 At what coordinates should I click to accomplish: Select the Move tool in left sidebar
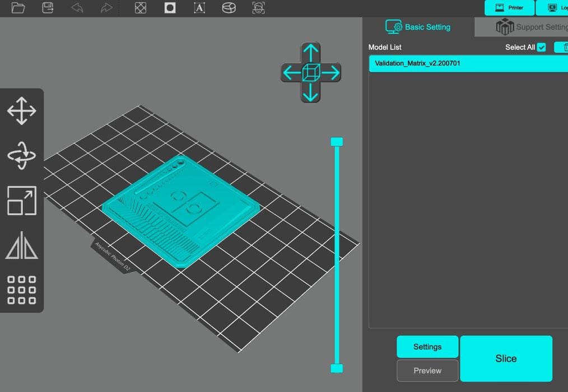point(22,110)
